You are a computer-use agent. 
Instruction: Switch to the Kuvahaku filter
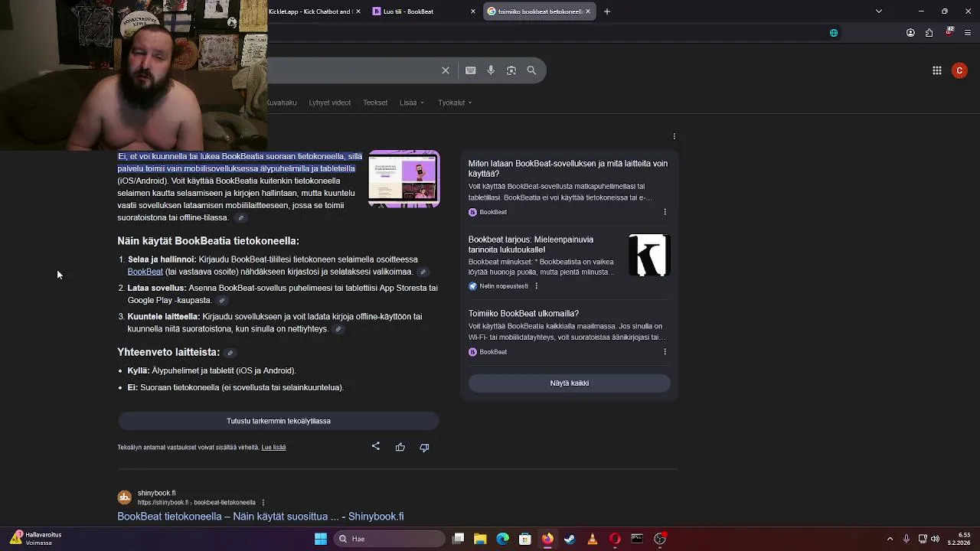click(x=282, y=103)
